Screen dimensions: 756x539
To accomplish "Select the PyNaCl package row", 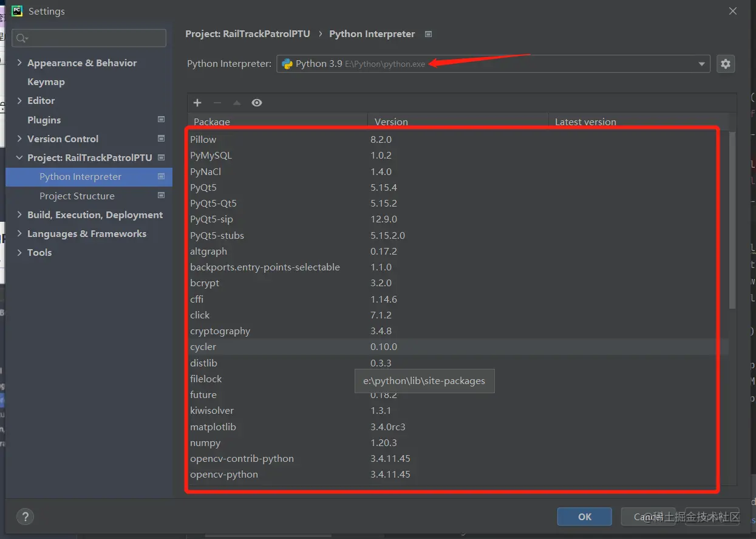I will (x=458, y=171).
